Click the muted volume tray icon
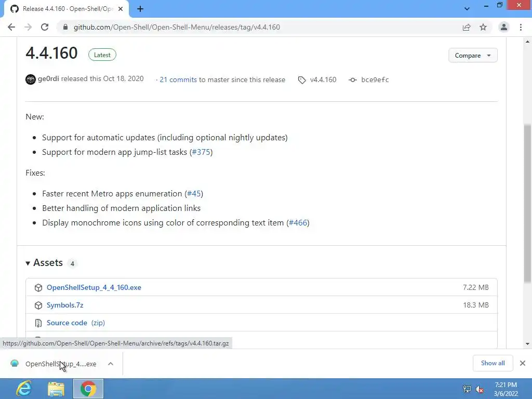532x399 pixels. click(480, 390)
